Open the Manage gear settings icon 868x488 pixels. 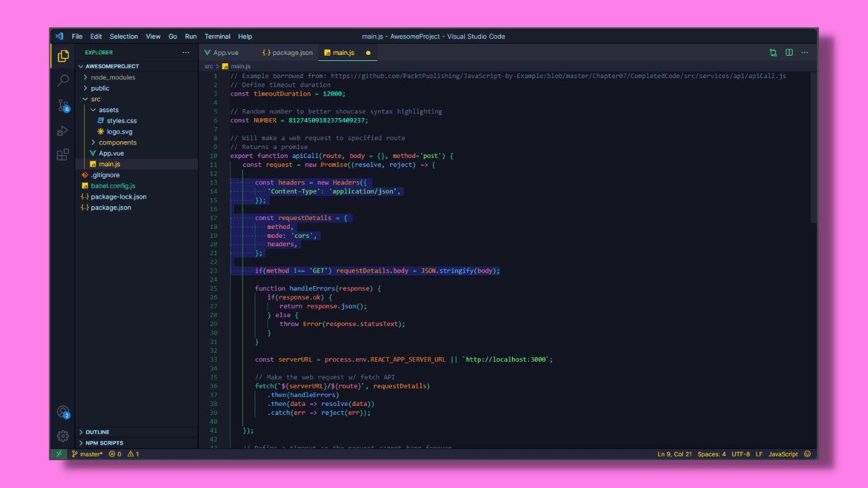[x=63, y=436]
